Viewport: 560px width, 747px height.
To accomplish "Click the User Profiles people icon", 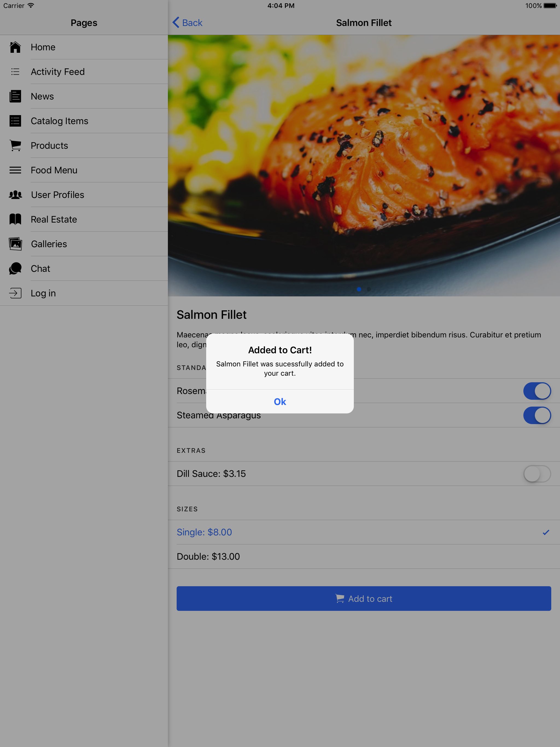I will [15, 195].
